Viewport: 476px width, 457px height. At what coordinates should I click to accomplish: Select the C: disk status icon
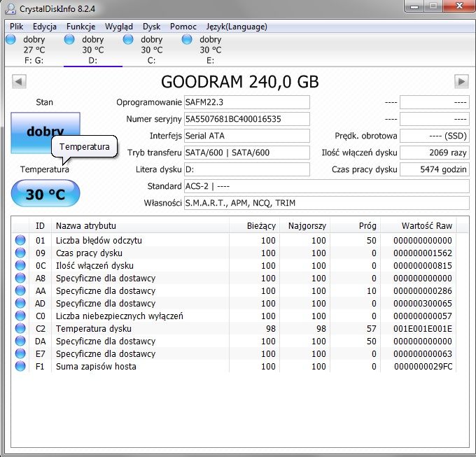(128, 39)
